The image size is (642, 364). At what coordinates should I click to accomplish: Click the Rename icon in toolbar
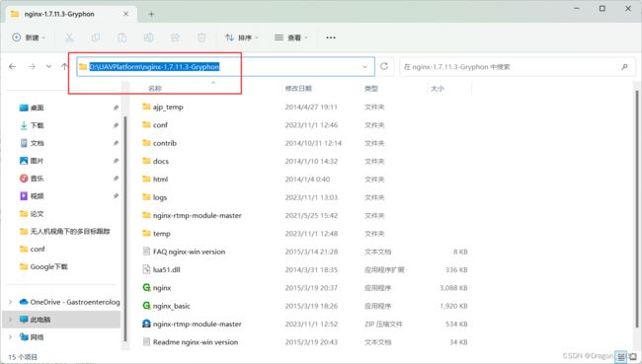coord(148,37)
